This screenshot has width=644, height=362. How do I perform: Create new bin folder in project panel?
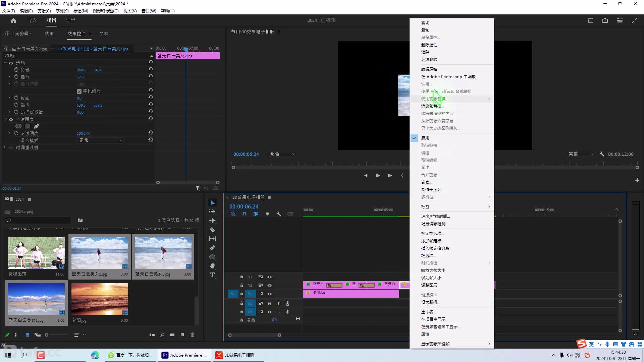pos(172,335)
